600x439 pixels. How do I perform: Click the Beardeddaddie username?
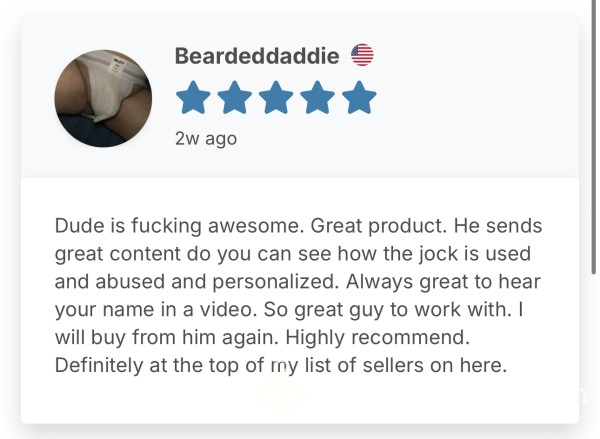click(x=257, y=56)
